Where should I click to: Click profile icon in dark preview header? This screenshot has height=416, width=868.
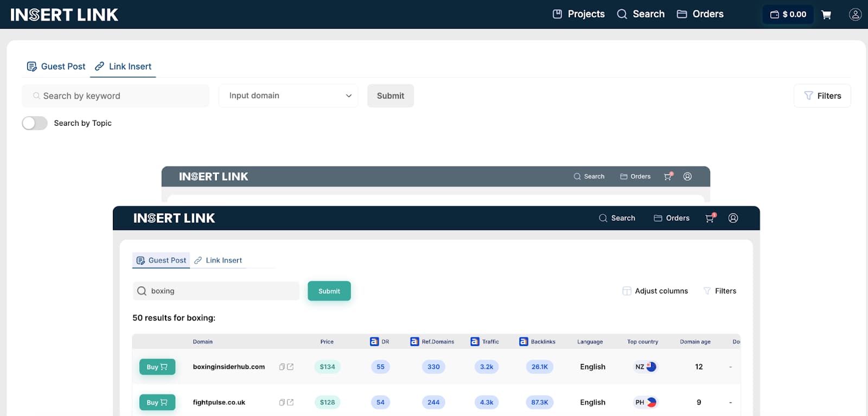click(x=733, y=218)
